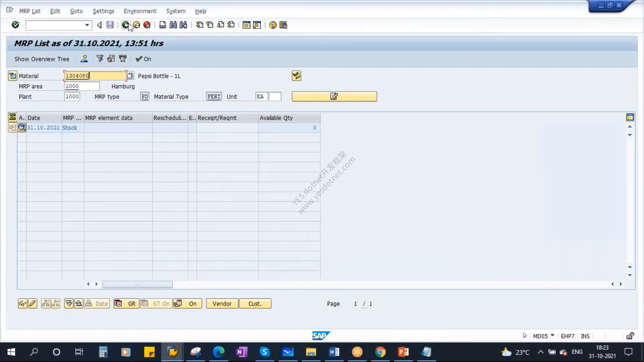This screenshot has width=644, height=362.
Task: Click the pencil change element icon
Action: pos(33,304)
